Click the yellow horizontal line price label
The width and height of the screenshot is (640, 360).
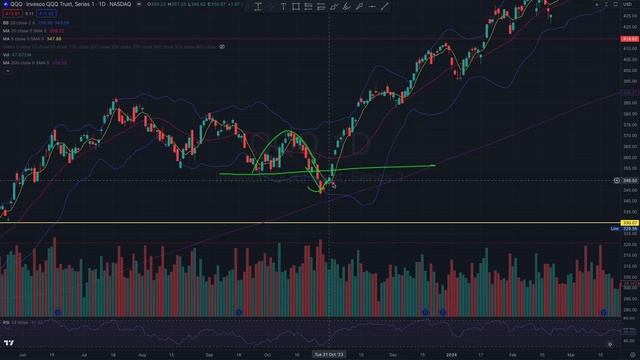629,223
